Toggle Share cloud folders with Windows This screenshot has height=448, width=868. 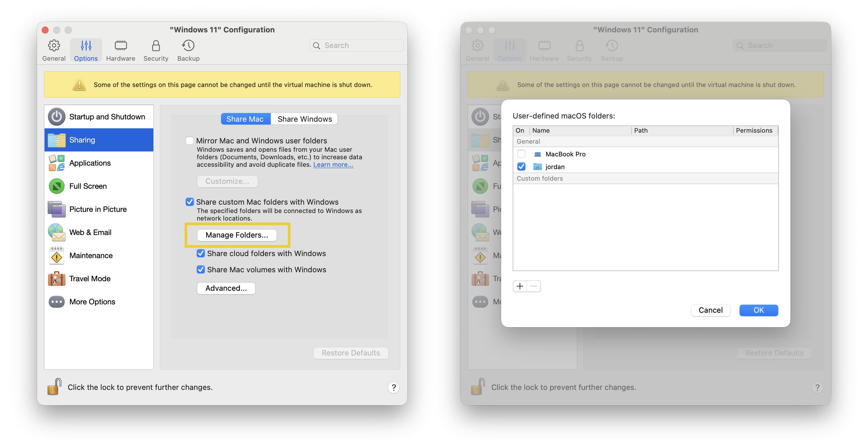pos(201,253)
